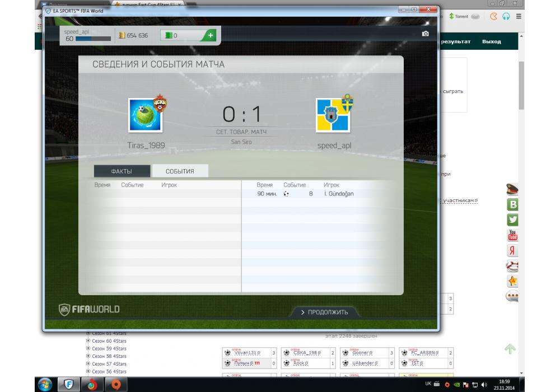Screen dimensions: 560x392
Task: Click the Выход link in the browser page
Action: 492,41
